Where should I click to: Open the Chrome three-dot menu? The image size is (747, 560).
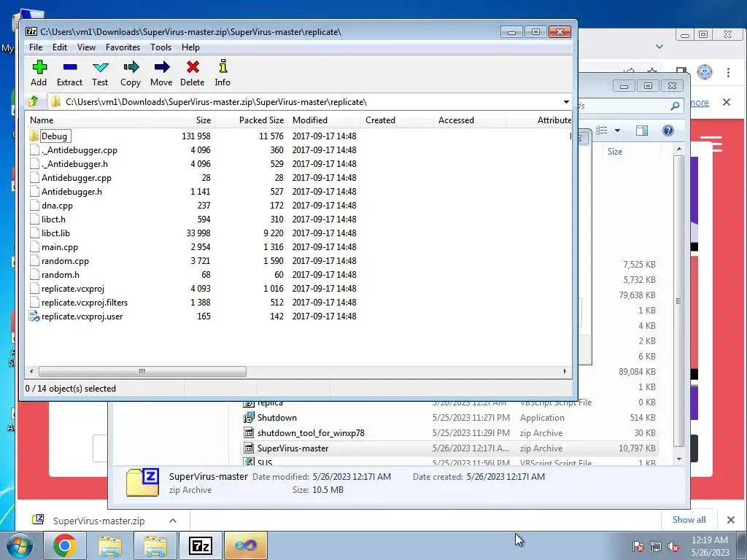[728, 72]
